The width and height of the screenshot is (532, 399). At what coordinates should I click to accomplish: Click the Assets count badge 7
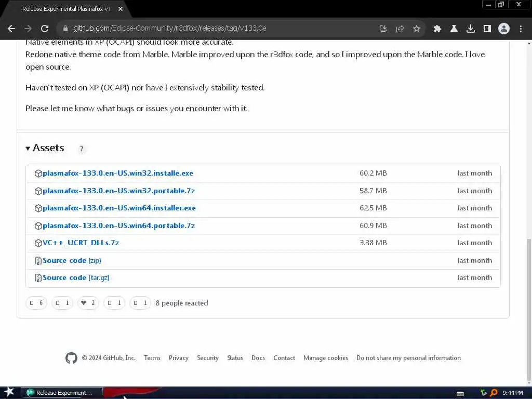coord(81,149)
